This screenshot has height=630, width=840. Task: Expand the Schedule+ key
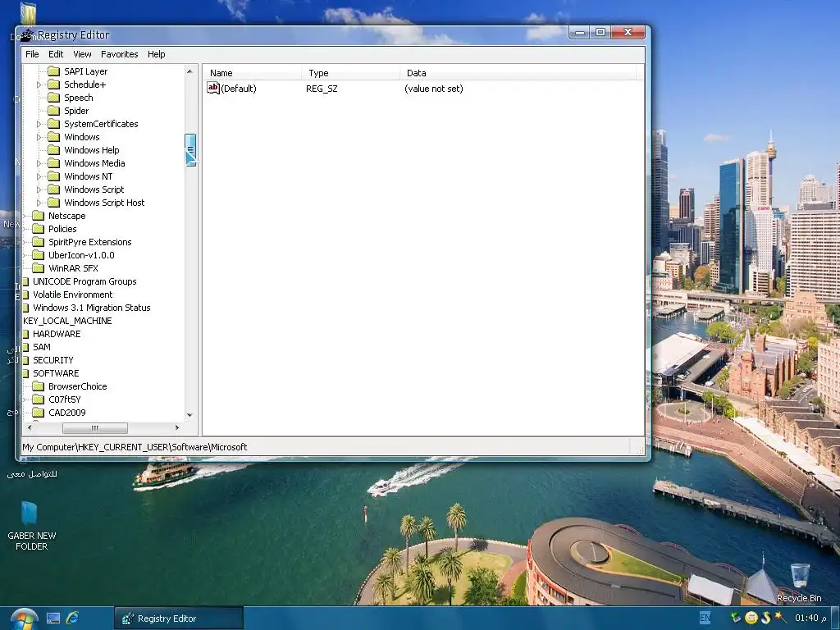(x=39, y=84)
